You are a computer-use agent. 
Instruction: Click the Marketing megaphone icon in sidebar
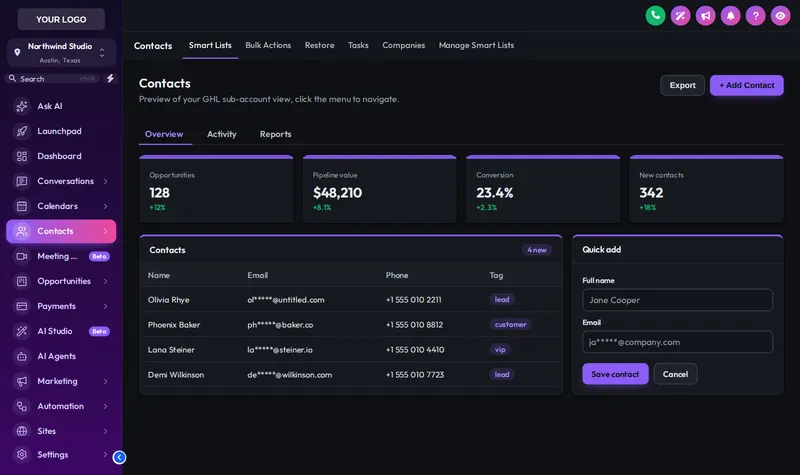tap(21, 381)
